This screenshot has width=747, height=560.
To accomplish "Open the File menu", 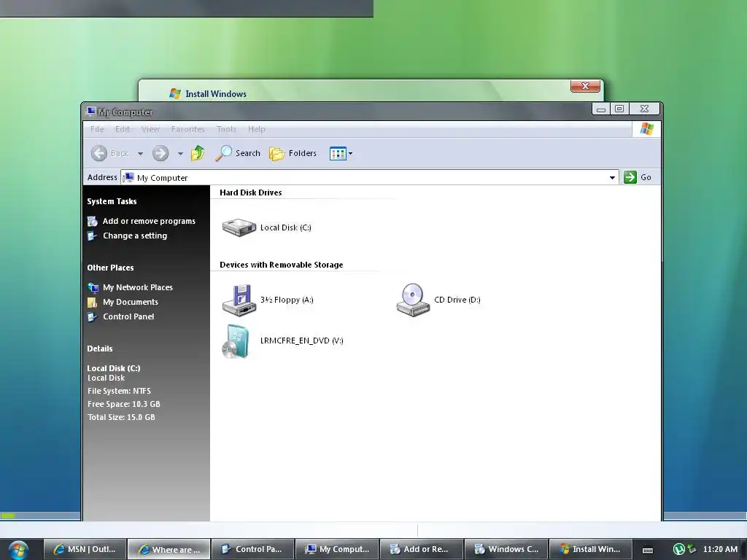I will click(97, 129).
